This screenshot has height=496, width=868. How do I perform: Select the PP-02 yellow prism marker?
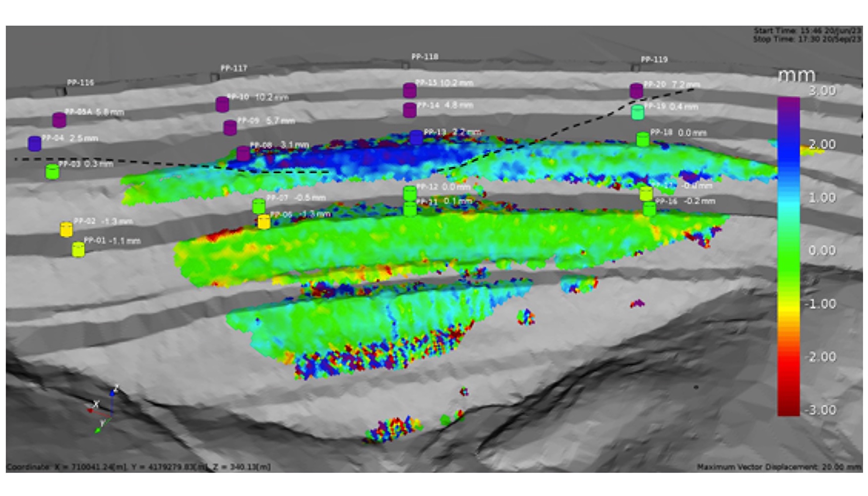pyautogui.click(x=66, y=229)
